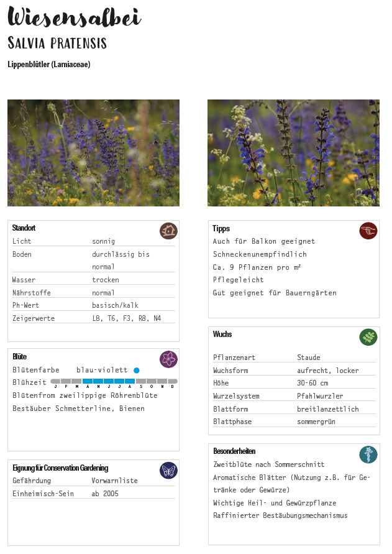The width and height of the screenshot is (392, 554).
Task: Click the Wuchs leaf icon
Action: [x=368, y=337]
